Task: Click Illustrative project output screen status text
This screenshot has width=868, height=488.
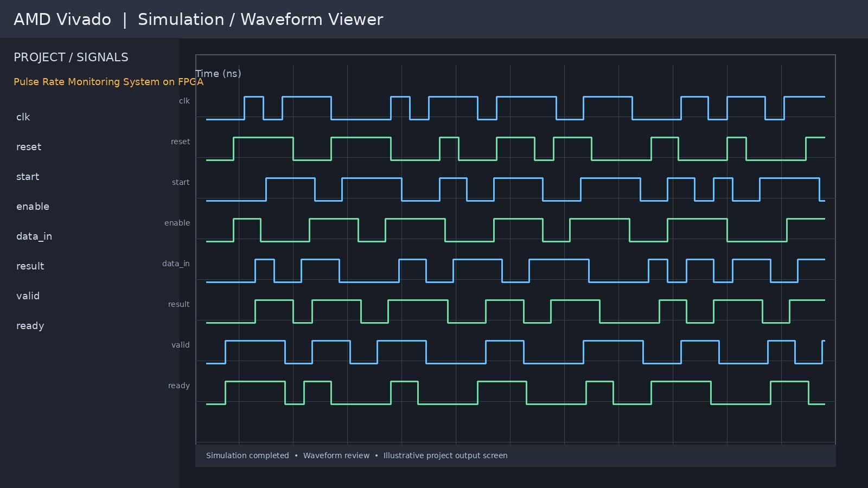Action: click(x=445, y=455)
